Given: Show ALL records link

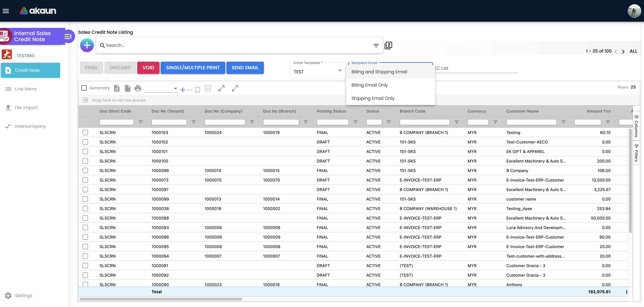Looking at the screenshot, I should click(633, 51).
